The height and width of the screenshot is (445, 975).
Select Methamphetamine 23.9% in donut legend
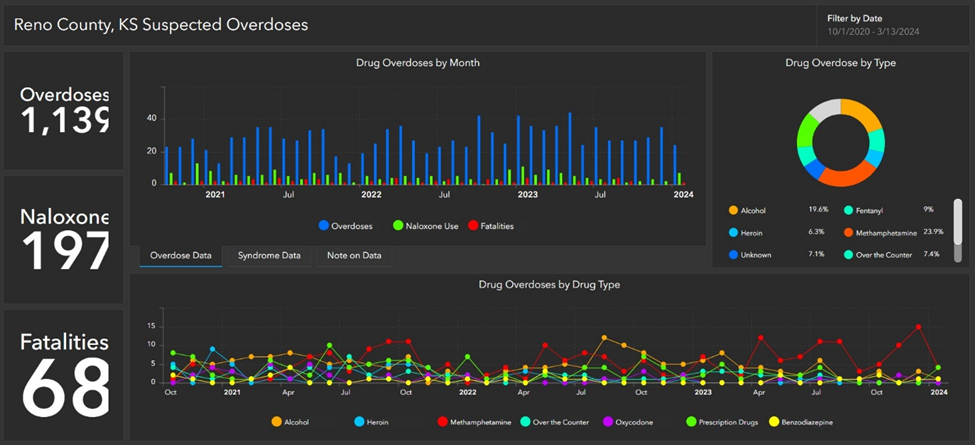894,232
